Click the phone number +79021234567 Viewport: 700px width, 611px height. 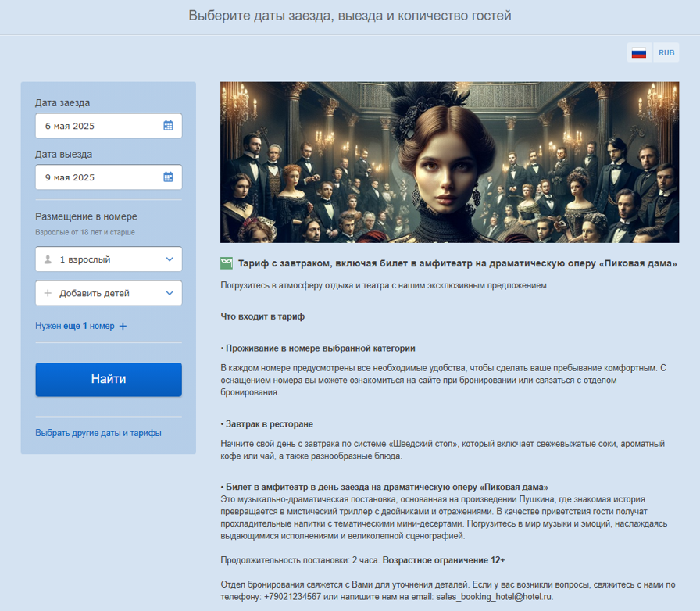click(x=292, y=597)
